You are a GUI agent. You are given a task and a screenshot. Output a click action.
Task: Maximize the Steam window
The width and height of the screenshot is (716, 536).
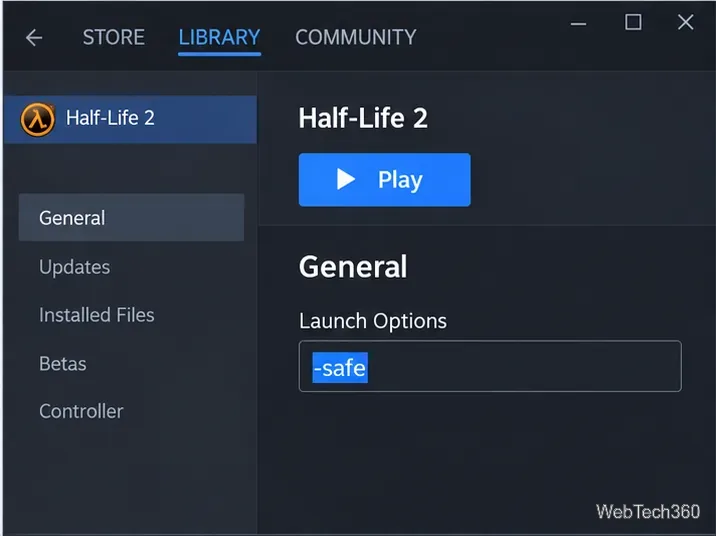point(633,22)
